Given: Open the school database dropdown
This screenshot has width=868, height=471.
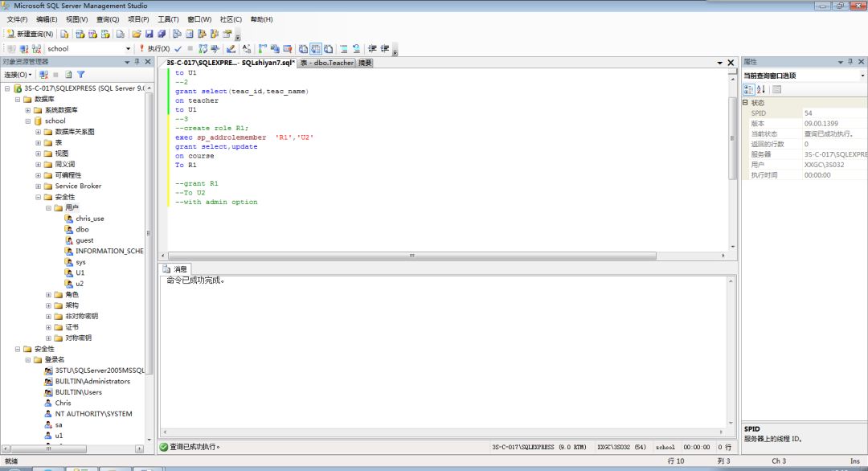Looking at the screenshot, I should [127, 48].
